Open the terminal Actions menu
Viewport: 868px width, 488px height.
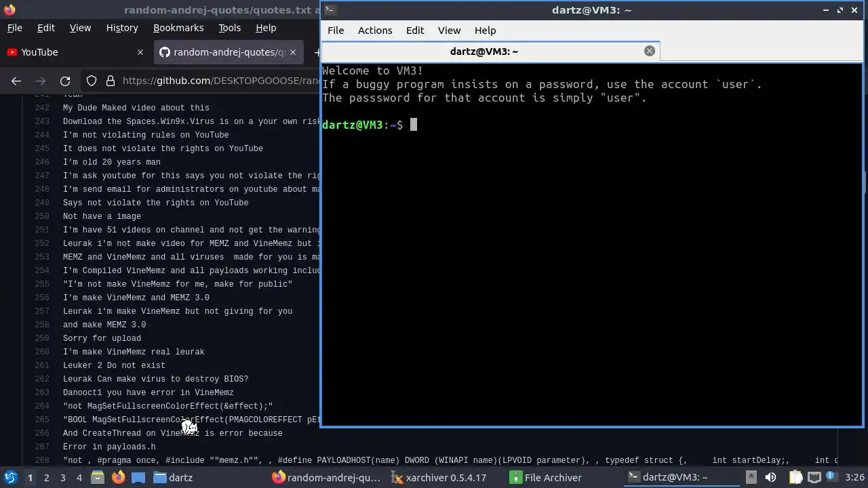375,30
